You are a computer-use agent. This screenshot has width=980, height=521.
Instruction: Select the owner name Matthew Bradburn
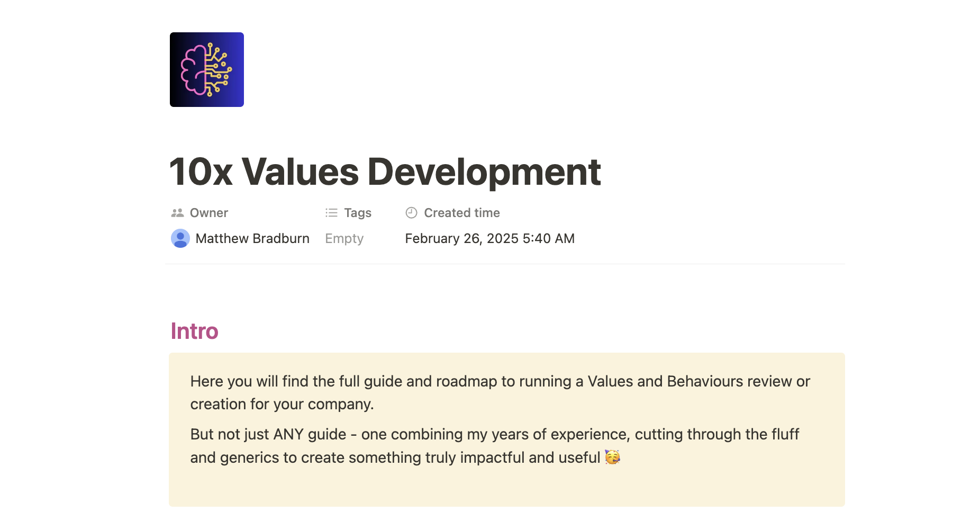(252, 239)
